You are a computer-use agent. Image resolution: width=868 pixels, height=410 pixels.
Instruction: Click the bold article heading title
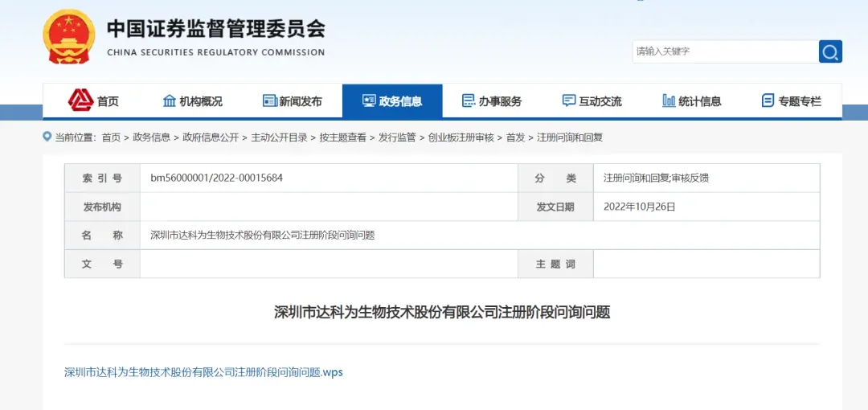coord(442,312)
